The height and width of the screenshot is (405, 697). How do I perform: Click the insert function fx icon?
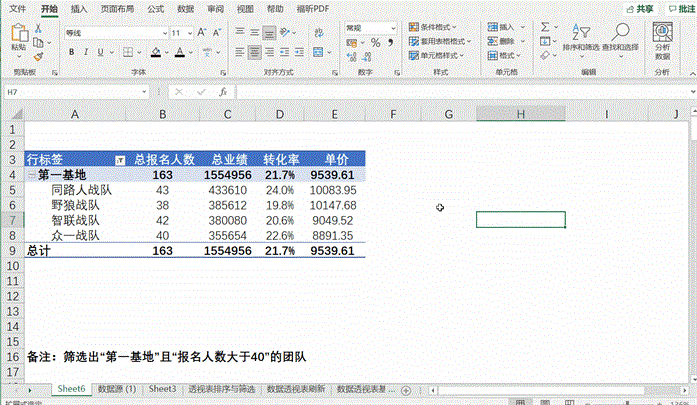[x=221, y=91]
